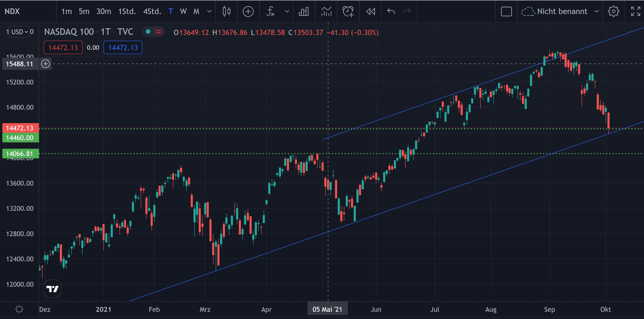Click the spread value 0.00

(93, 47)
